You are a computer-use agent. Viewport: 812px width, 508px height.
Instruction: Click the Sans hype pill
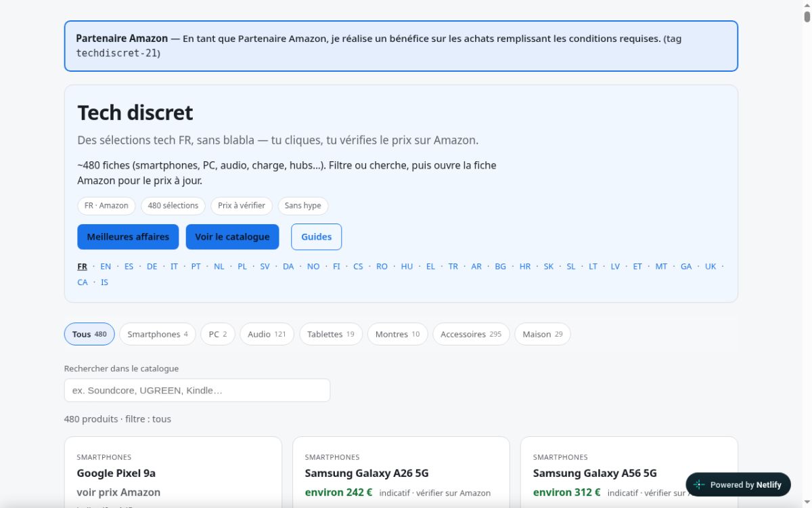303,205
